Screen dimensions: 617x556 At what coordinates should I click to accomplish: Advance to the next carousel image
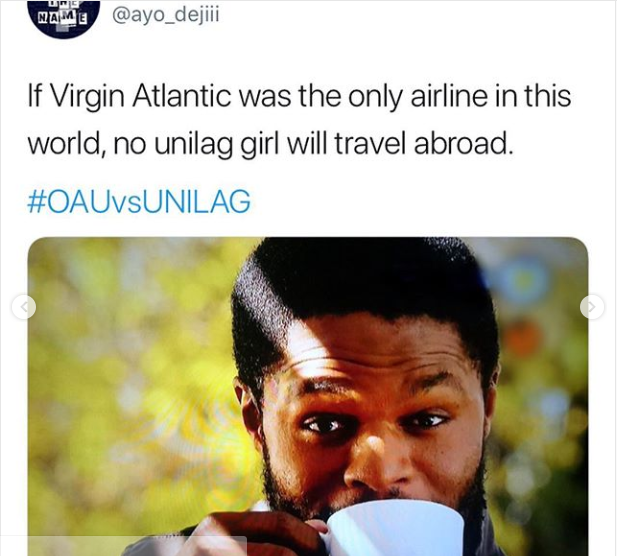point(592,307)
